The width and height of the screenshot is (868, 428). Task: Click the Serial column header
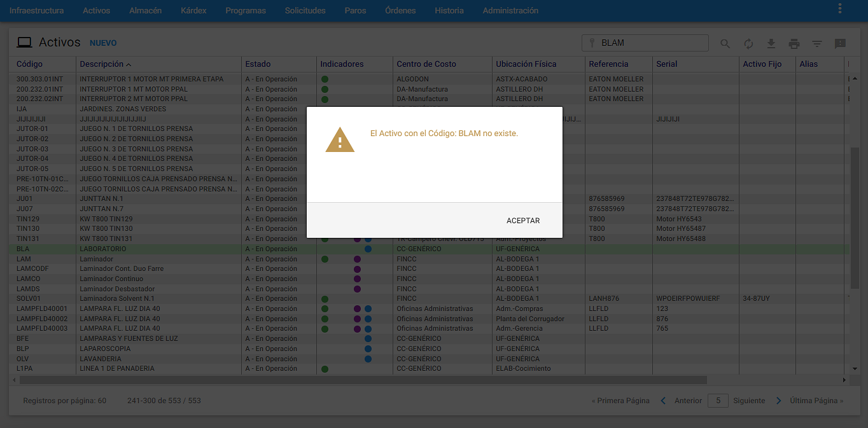666,64
